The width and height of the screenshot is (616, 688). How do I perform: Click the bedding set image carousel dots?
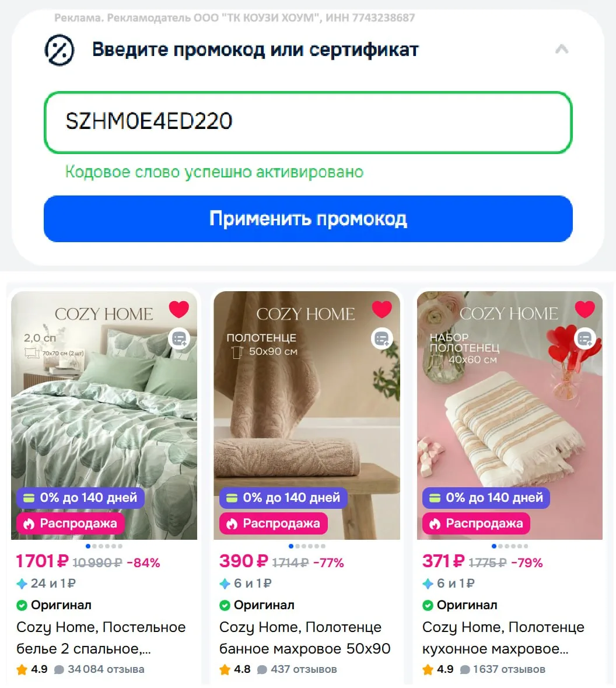[104, 546]
